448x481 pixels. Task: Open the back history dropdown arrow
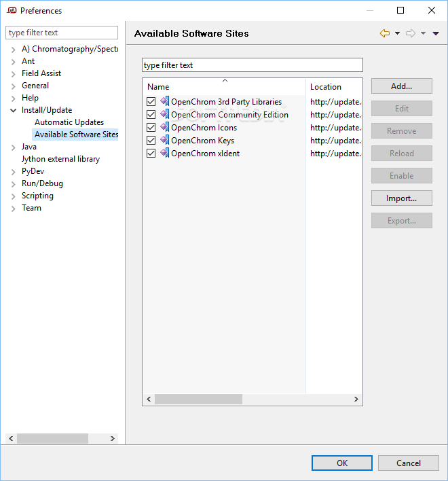[x=397, y=33]
